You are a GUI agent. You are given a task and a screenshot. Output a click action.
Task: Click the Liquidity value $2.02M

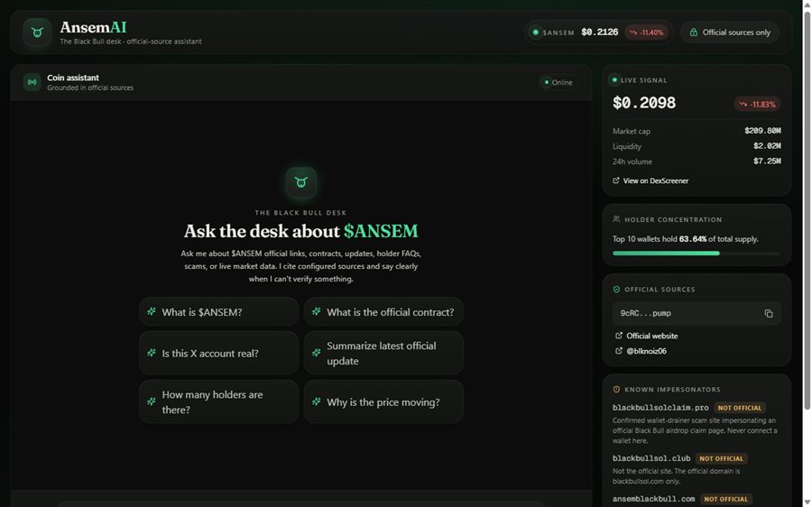click(767, 146)
